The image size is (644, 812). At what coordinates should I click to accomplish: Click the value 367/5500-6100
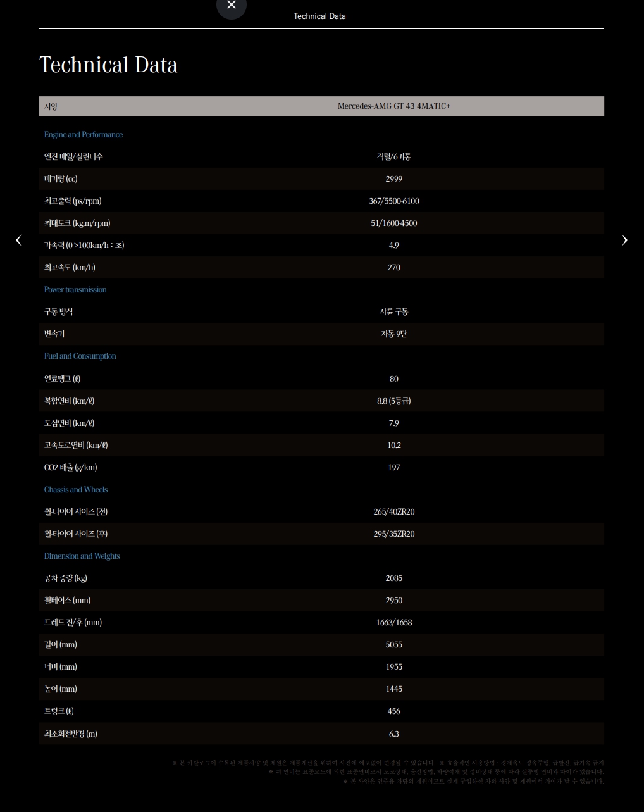(x=394, y=201)
